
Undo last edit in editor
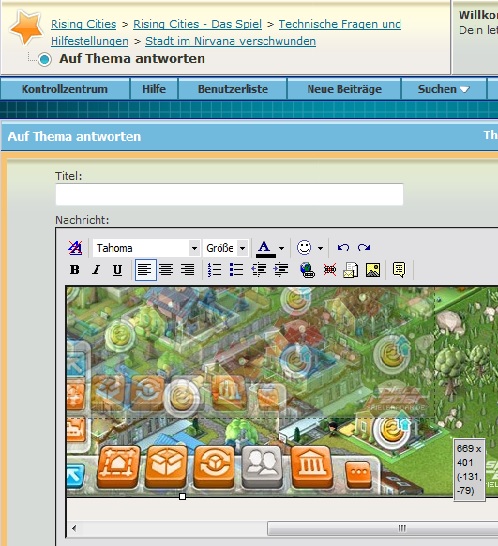pos(343,248)
